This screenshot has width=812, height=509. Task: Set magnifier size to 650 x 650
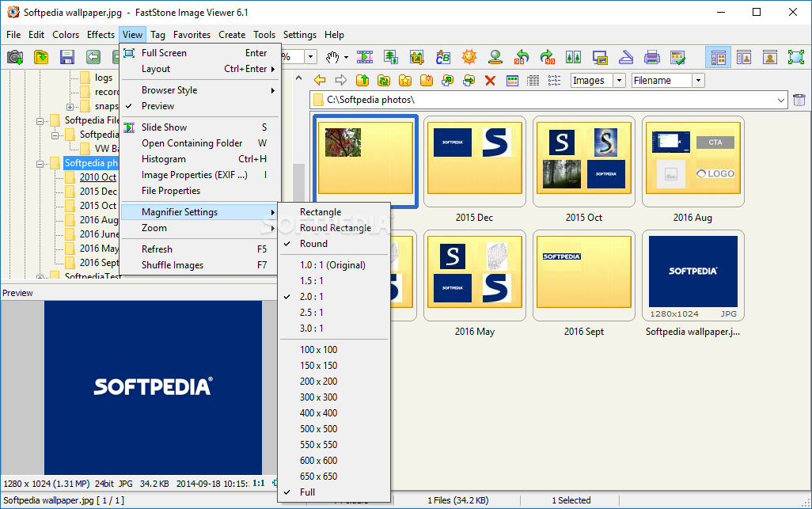point(334,477)
